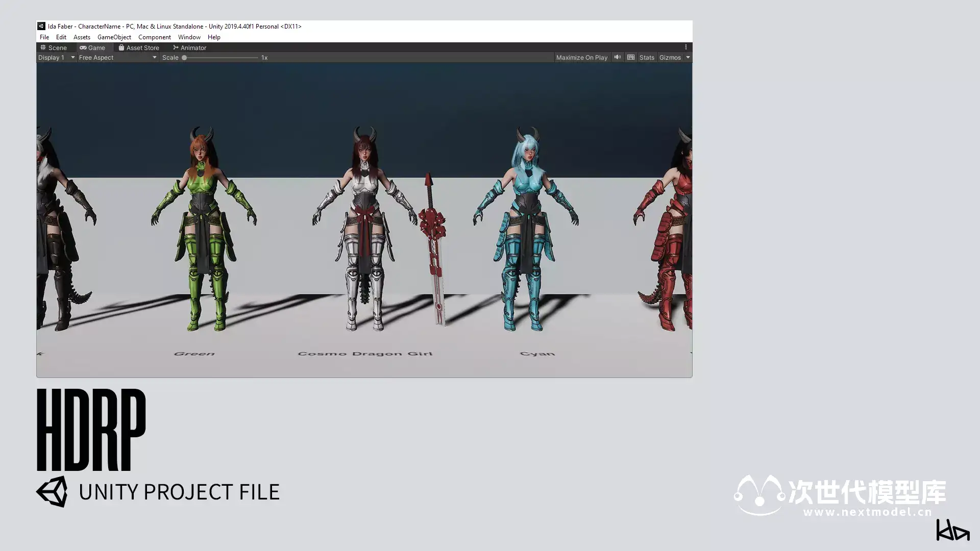Open the Component menu
This screenshot has height=551, width=980.
tap(154, 37)
